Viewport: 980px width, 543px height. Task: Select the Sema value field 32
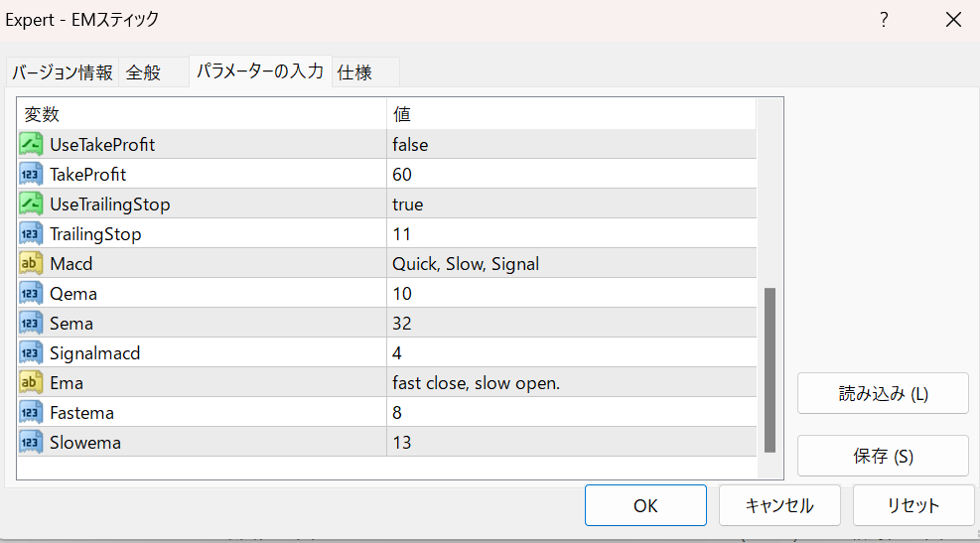[571, 323]
